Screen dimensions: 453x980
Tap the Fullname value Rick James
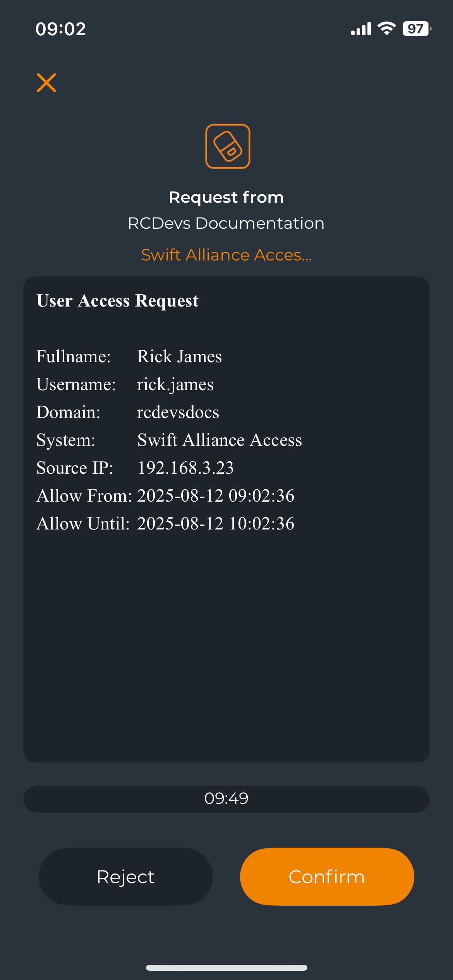tap(180, 356)
